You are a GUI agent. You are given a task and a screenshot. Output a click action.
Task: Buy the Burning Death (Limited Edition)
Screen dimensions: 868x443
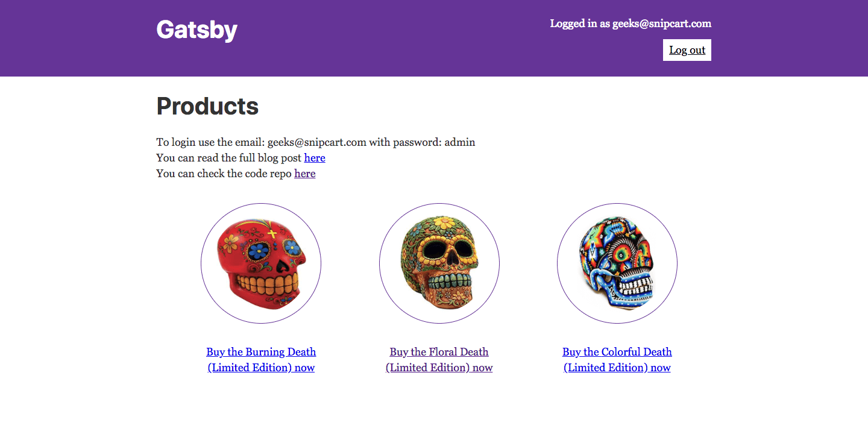[x=261, y=360]
